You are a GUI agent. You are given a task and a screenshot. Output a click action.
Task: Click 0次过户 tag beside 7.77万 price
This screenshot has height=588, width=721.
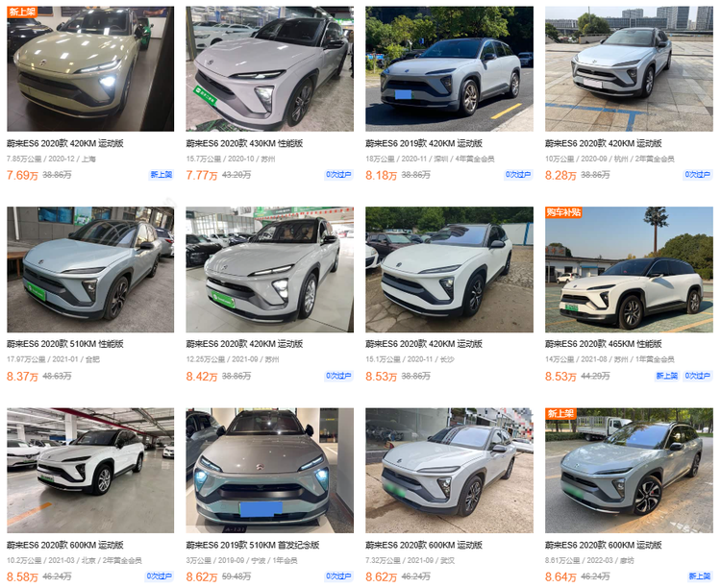coord(338,175)
